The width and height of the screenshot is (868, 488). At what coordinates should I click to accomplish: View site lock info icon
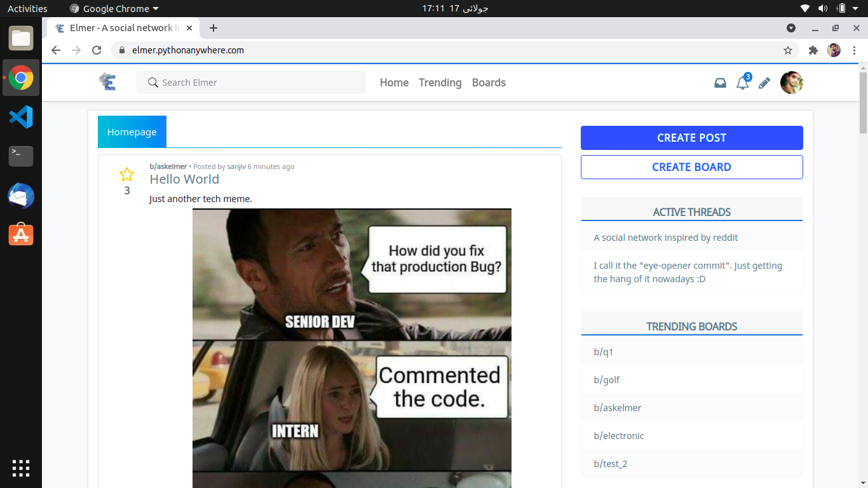(x=123, y=50)
